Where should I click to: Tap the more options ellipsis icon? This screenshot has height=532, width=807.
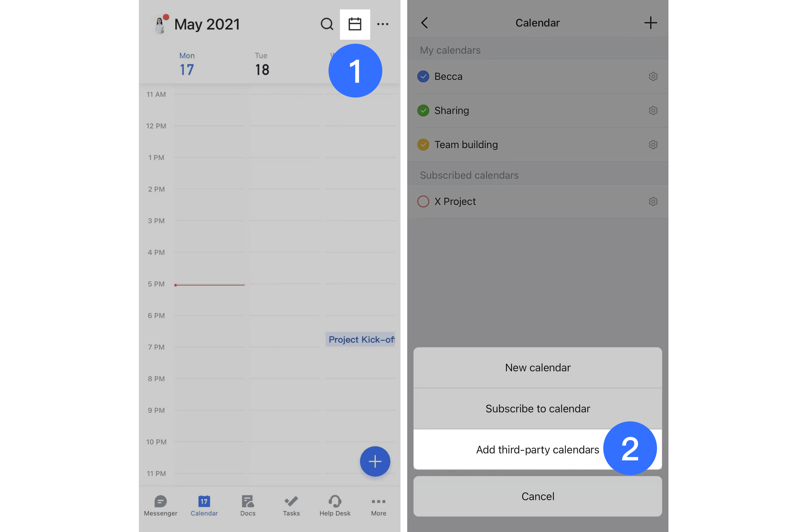coord(382,24)
